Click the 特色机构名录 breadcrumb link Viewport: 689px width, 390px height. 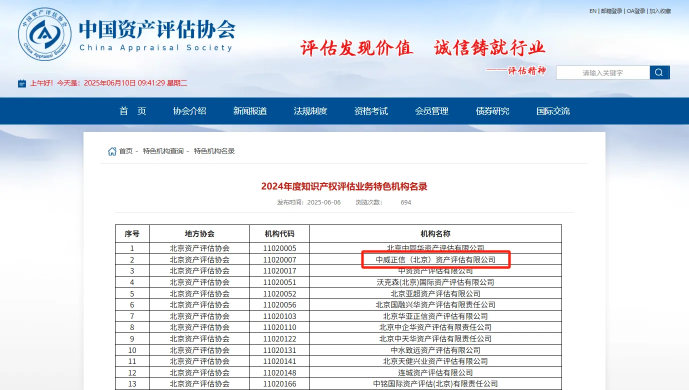pos(214,151)
